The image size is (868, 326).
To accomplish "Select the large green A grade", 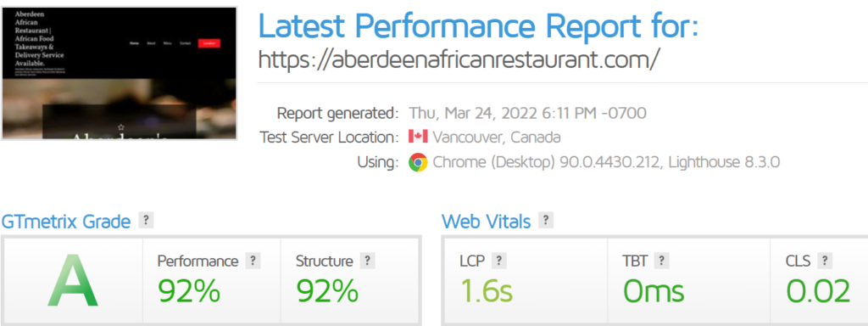I will 73,280.
